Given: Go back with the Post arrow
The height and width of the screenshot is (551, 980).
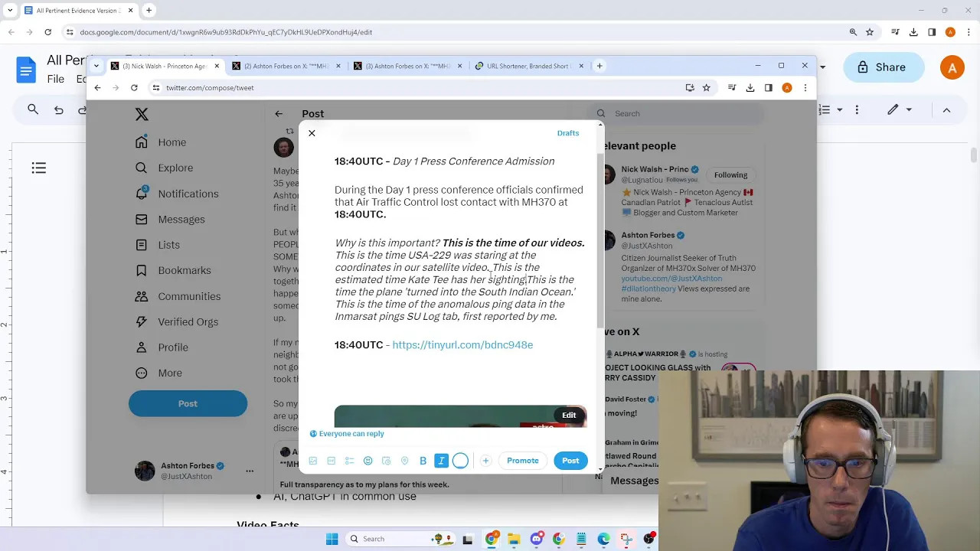Looking at the screenshot, I should [279, 114].
